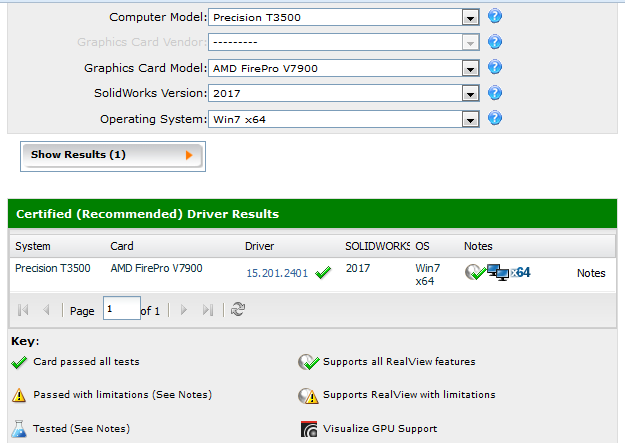Image resolution: width=625 pixels, height=443 pixels.
Task: Sort by the Card column header
Action: point(122,246)
